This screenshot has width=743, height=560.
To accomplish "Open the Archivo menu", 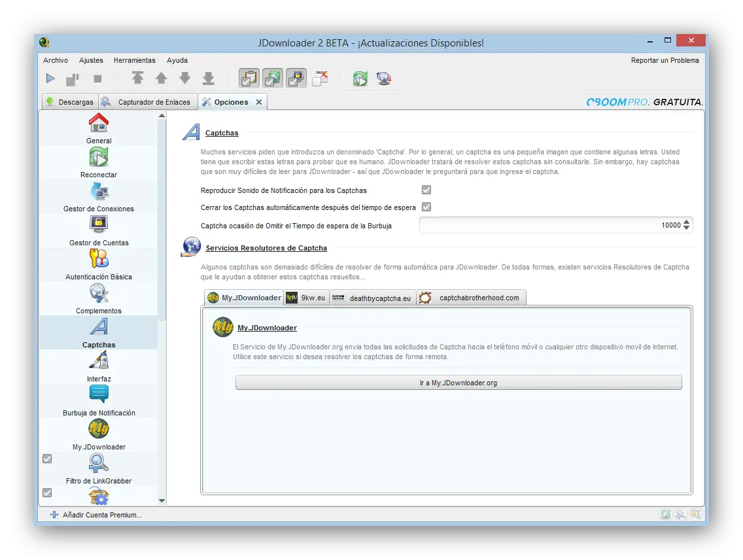I will click(x=56, y=60).
